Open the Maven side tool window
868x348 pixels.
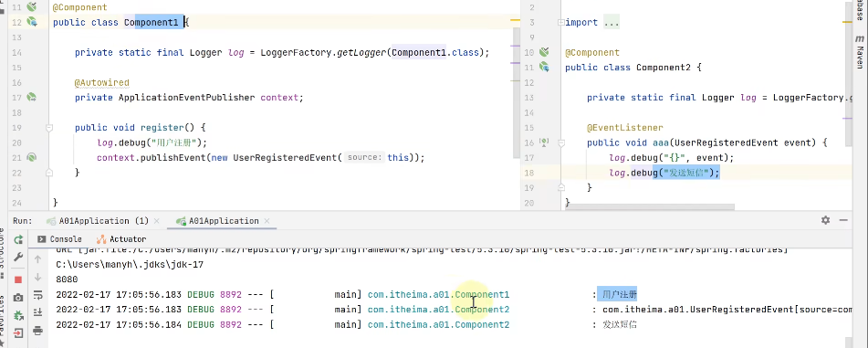tap(860, 53)
